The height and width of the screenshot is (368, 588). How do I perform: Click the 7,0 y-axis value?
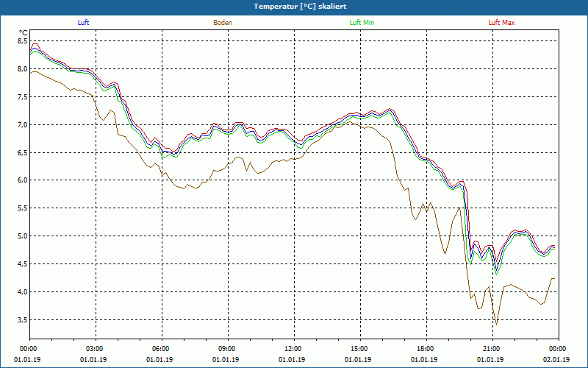click(22, 124)
